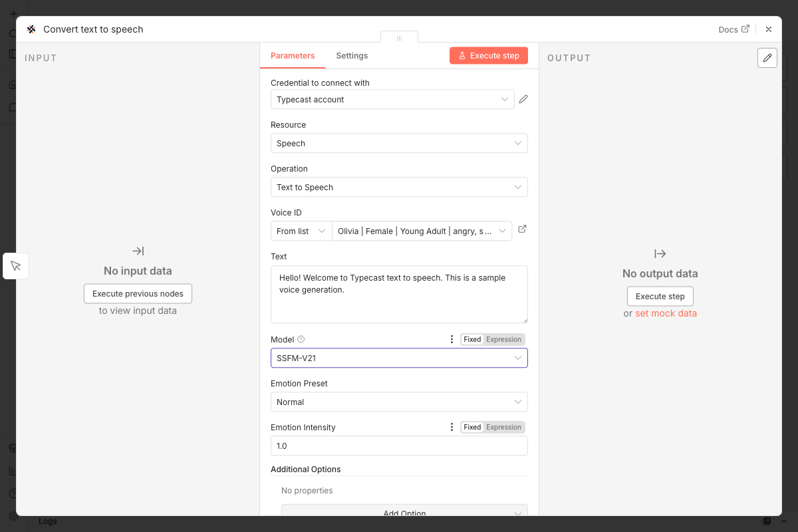
Task: Select the Parameters tab
Action: coord(293,55)
